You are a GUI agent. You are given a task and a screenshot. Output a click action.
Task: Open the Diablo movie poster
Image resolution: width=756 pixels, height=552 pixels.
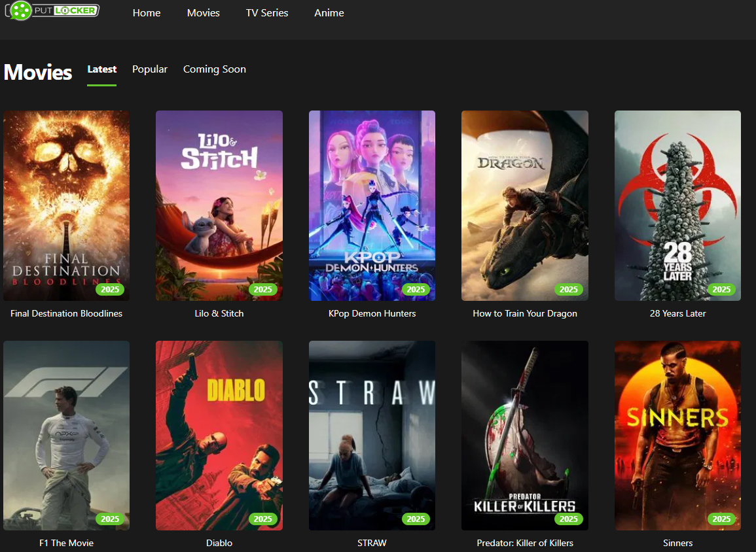(219, 436)
